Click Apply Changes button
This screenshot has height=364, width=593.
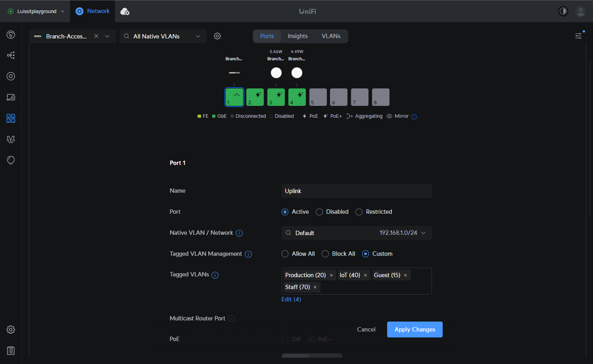tap(415, 330)
